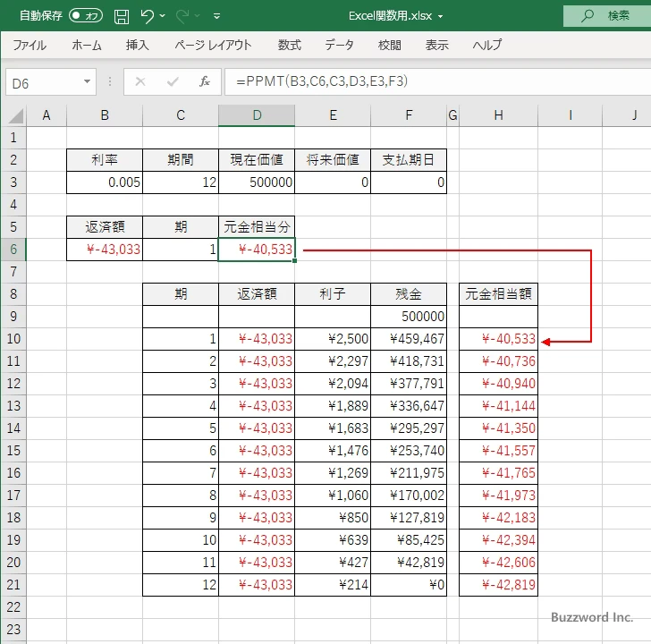
Task: Open Customize Quick Access Toolbar dropdown
Action: 216,16
